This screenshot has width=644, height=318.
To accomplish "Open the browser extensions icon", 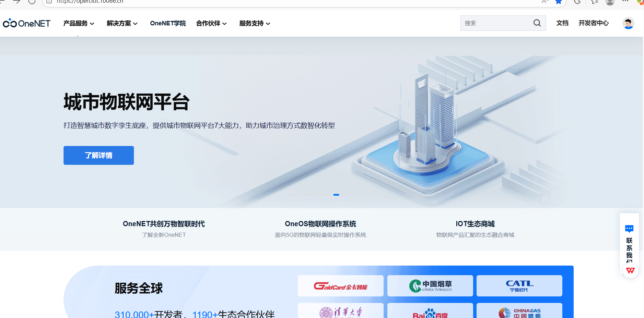I will click(577, 2).
